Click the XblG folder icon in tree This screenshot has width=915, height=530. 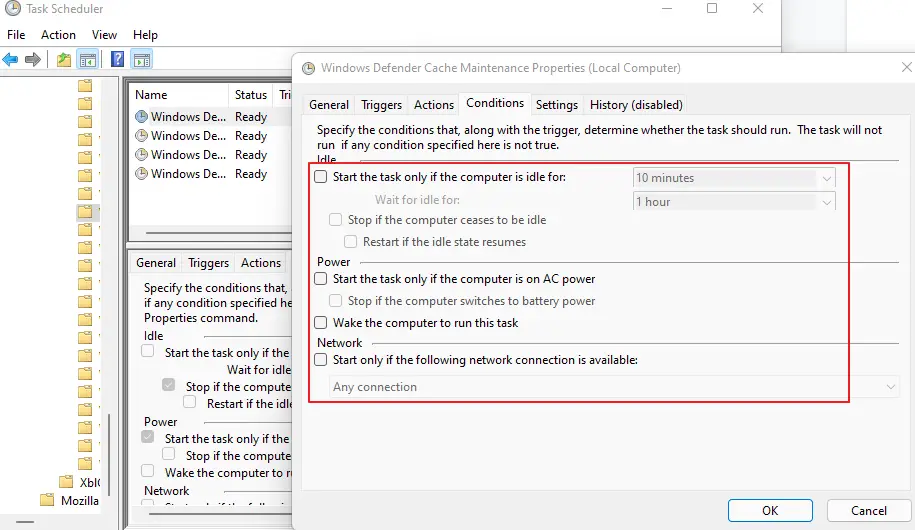pos(67,482)
